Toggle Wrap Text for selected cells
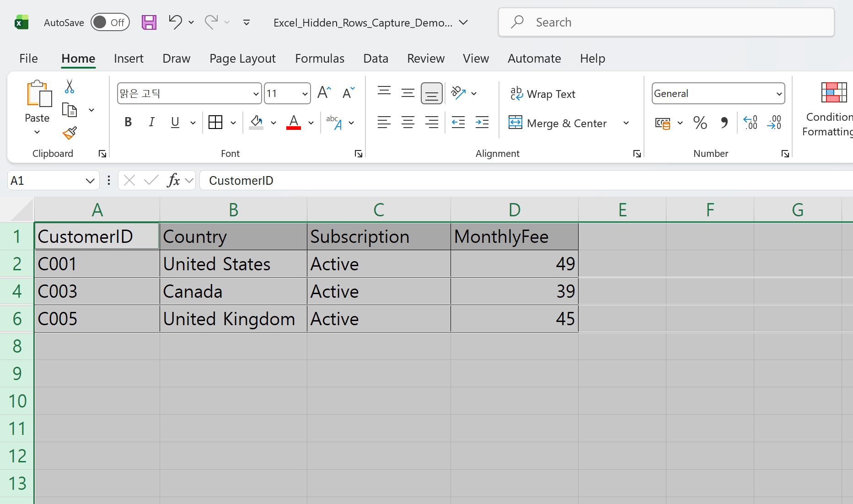Screen dimensions: 853x504 (x=543, y=94)
